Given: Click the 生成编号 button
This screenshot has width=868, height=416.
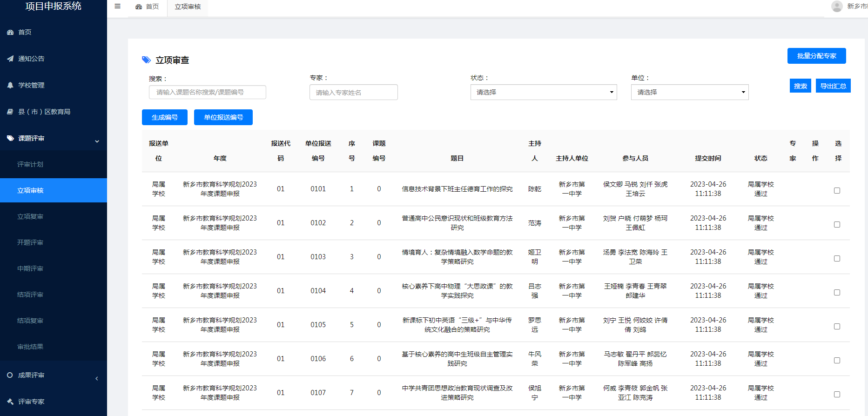Looking at the screenshot, I should pyautogui.click(x=165, y=117).
